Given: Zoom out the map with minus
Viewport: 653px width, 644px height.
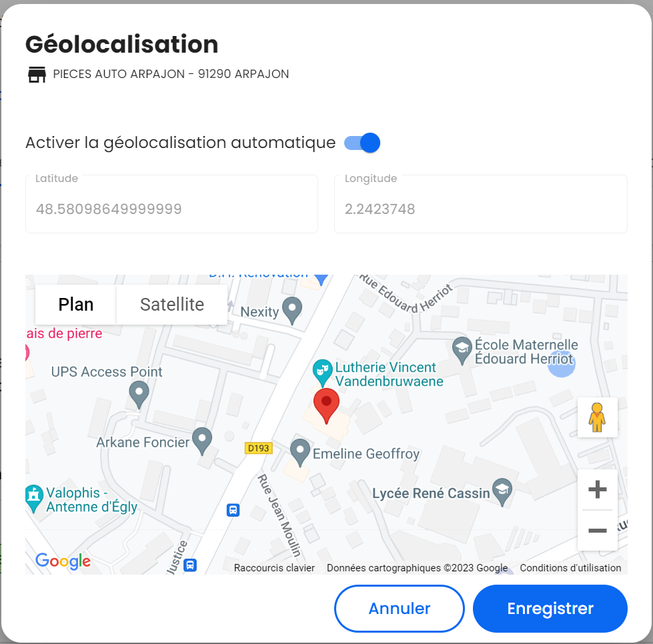Looking at the screenshot, I should (597, 530).
